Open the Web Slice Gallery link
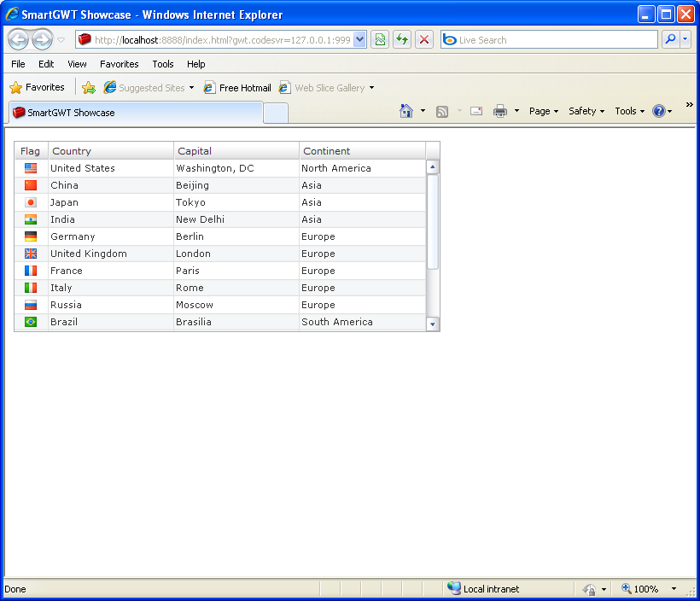Image resolution: width=700 pixels, height=601 pixels. pos(326,88)
